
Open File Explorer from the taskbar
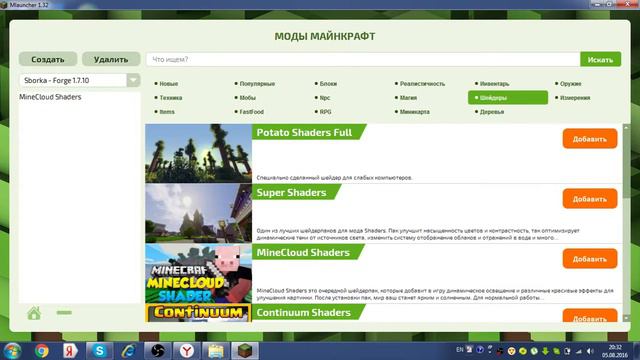[216, 351]
